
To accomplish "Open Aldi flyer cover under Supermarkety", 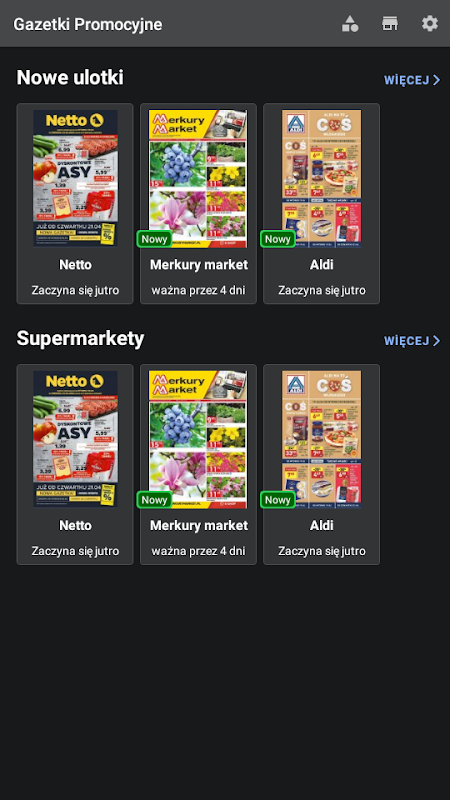I will 321,439.
